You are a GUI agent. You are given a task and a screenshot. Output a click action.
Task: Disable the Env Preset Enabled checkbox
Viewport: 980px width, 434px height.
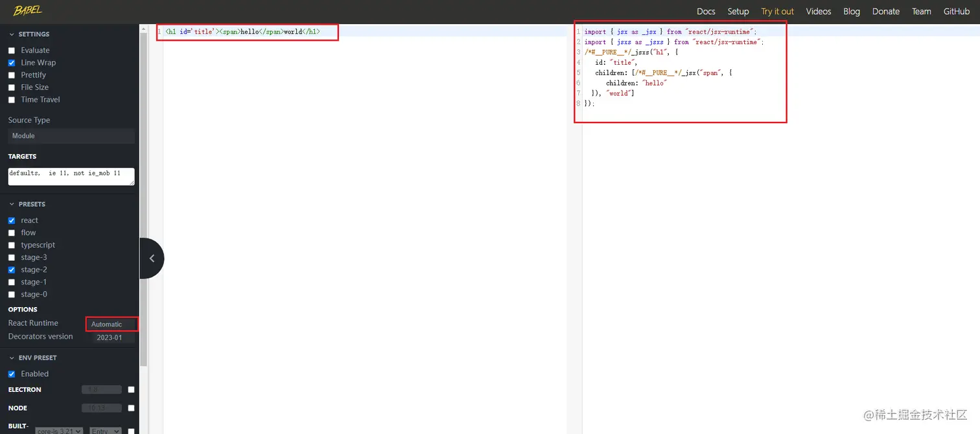[12, 374]
